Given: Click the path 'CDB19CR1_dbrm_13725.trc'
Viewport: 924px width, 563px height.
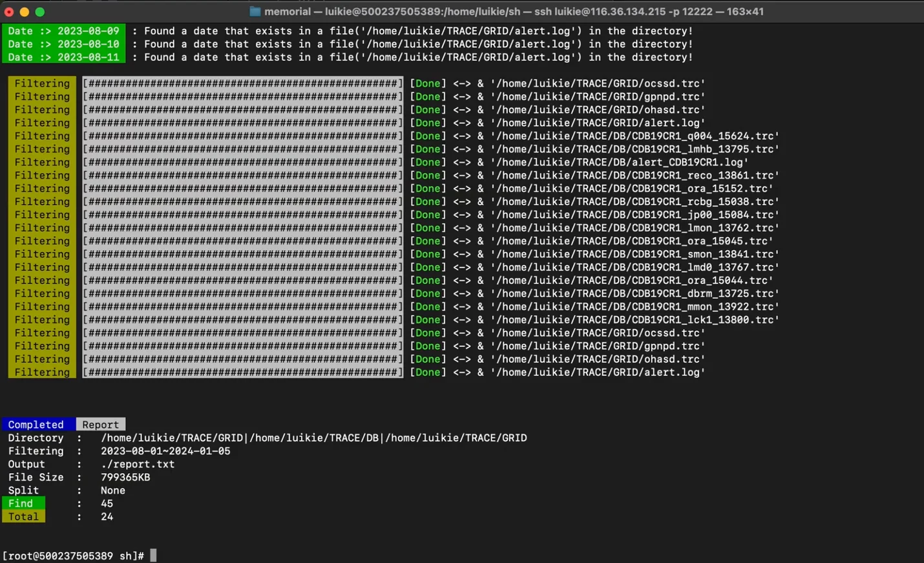Looking at the screenshot, I should coord(703,293).
